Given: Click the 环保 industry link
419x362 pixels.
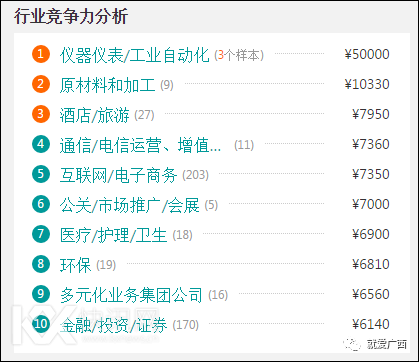Looking at the screenshot, I should (75, 265).
